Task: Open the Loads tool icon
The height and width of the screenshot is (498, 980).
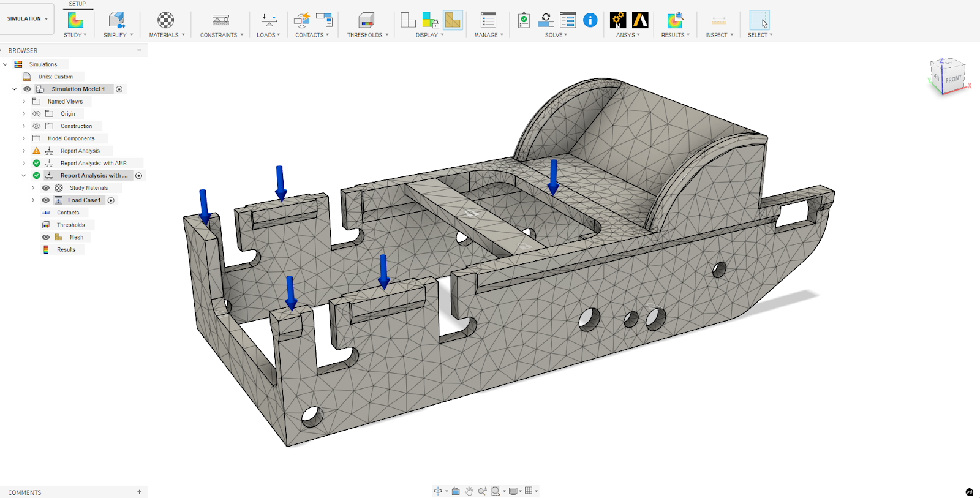Action: pyautogui.click(x=268, y=20)
